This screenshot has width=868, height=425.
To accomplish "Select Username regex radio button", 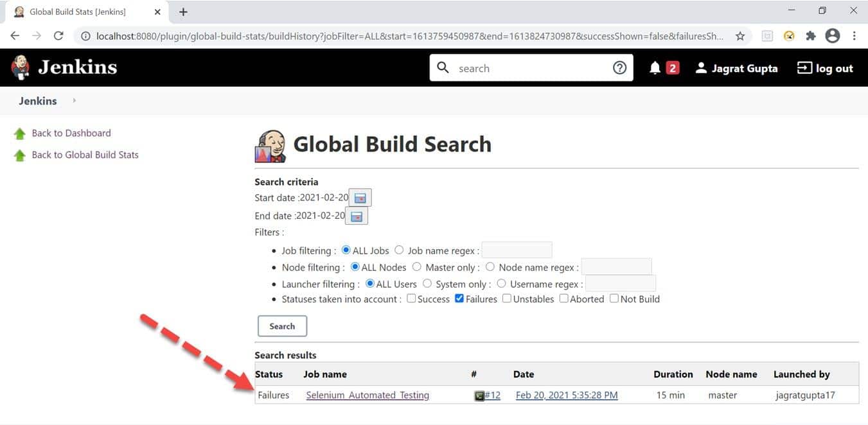I will [502, 283].
